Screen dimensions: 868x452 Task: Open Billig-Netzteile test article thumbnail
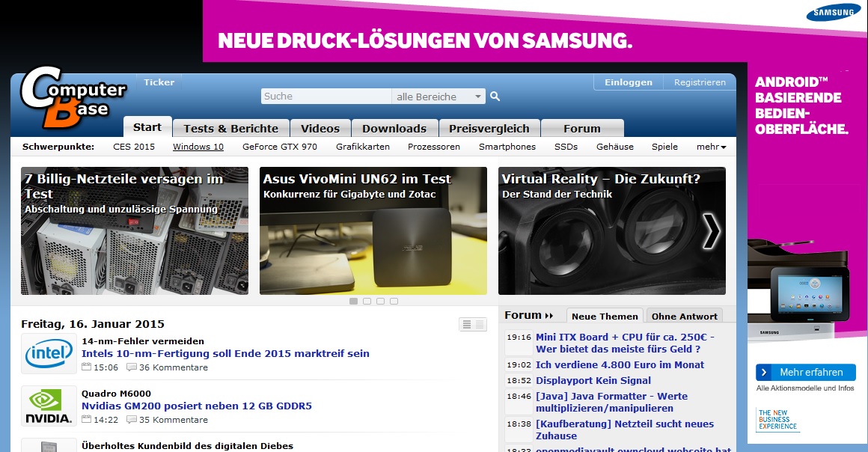click(135, 231)
